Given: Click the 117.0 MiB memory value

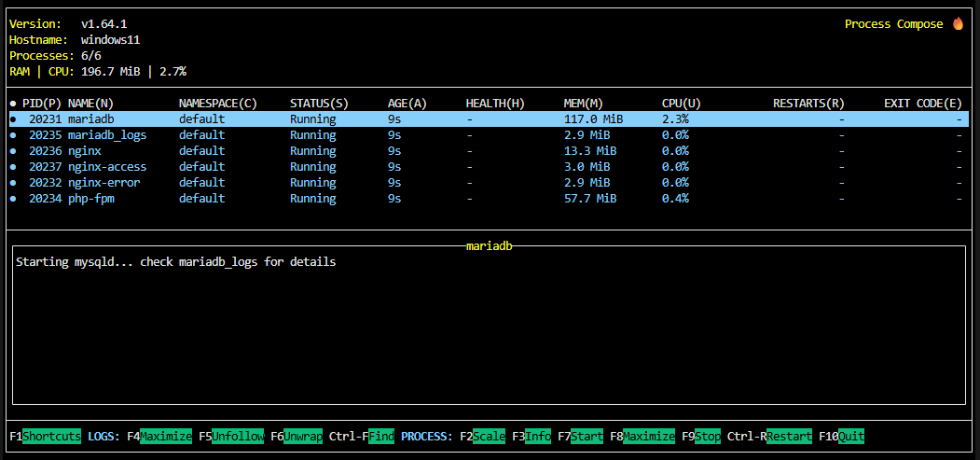Looking at the screenshot, I should 593,119.
